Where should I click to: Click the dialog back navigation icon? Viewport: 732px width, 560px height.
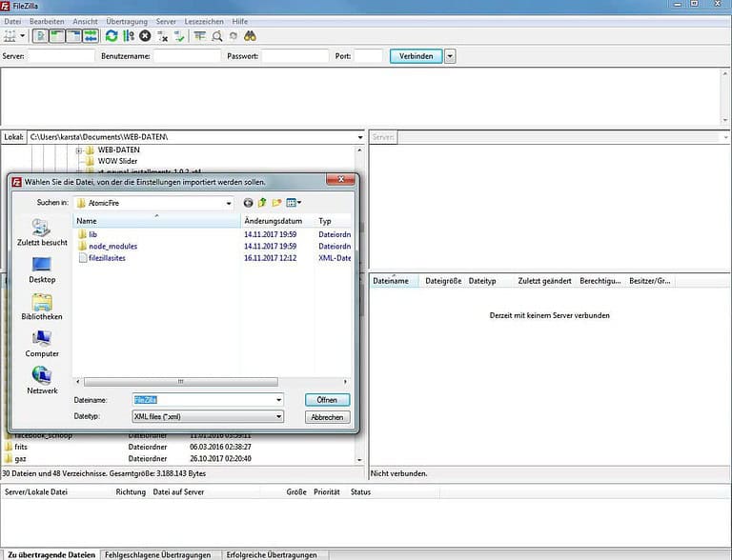pos(249,203)
